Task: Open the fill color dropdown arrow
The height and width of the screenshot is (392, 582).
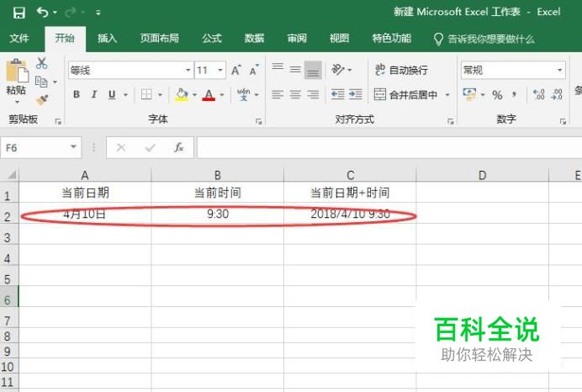Action: (x=194, y=95)
